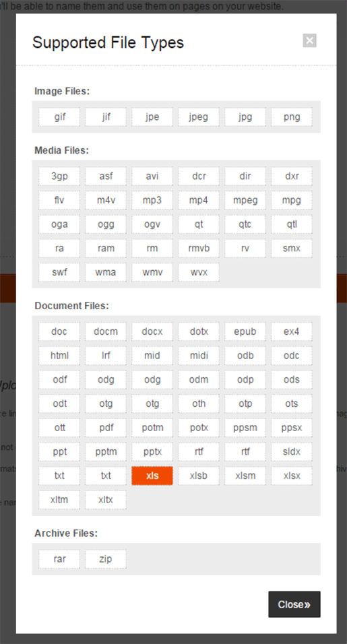Click the ott file type chip
The image size is (347, 644).
pyautogui.click(x=59, y=428)
